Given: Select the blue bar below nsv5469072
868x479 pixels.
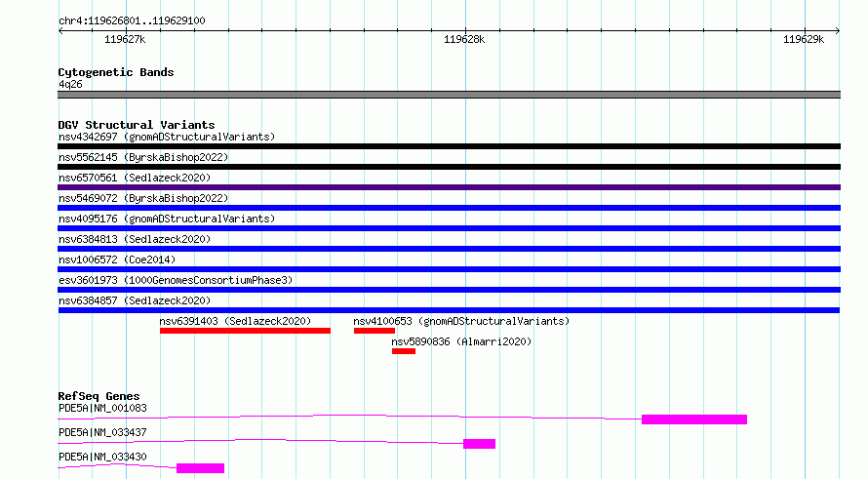Looking at the screenshot, I should (449, 208).
